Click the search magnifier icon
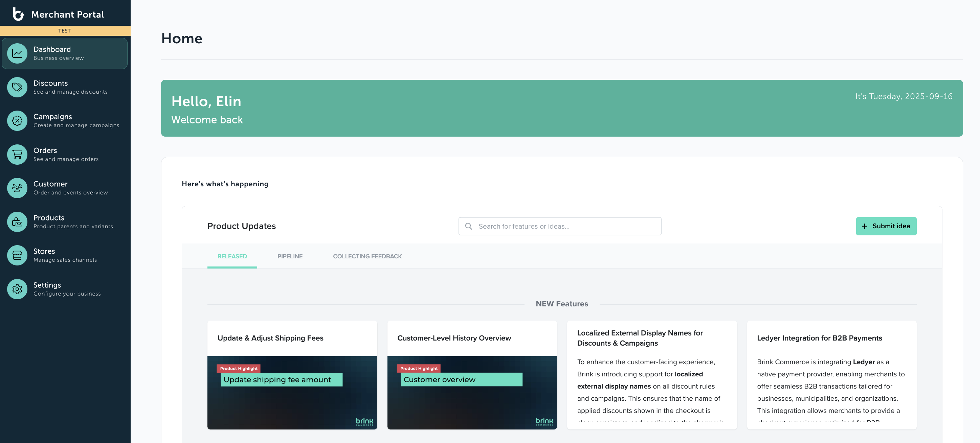The image size is (980, 443). pos(469,226)
